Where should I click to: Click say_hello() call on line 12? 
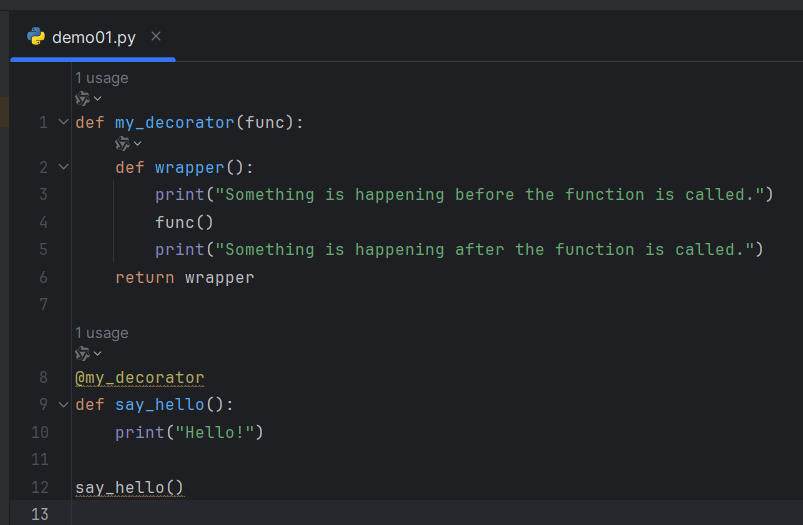tap(130, 488)
